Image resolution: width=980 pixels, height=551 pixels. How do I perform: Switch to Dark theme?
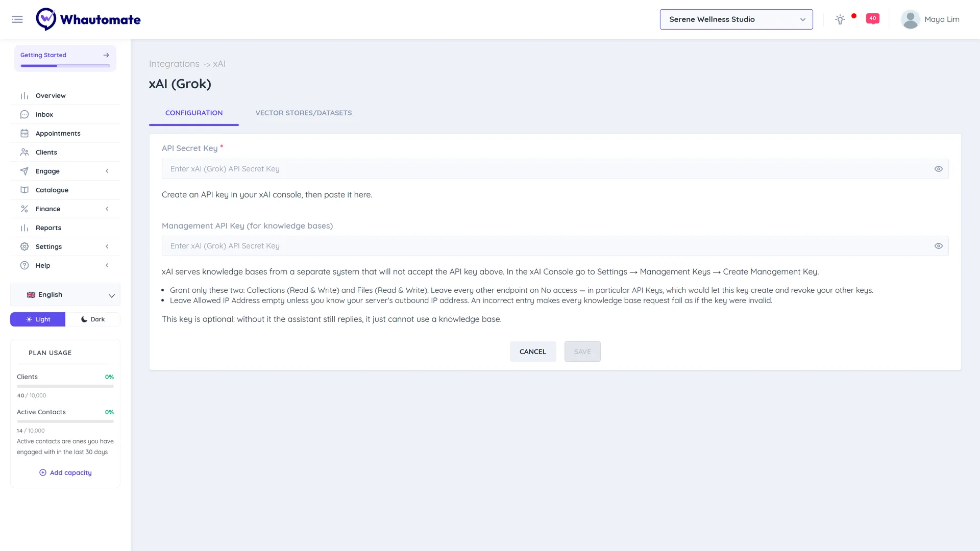(93, 319)
